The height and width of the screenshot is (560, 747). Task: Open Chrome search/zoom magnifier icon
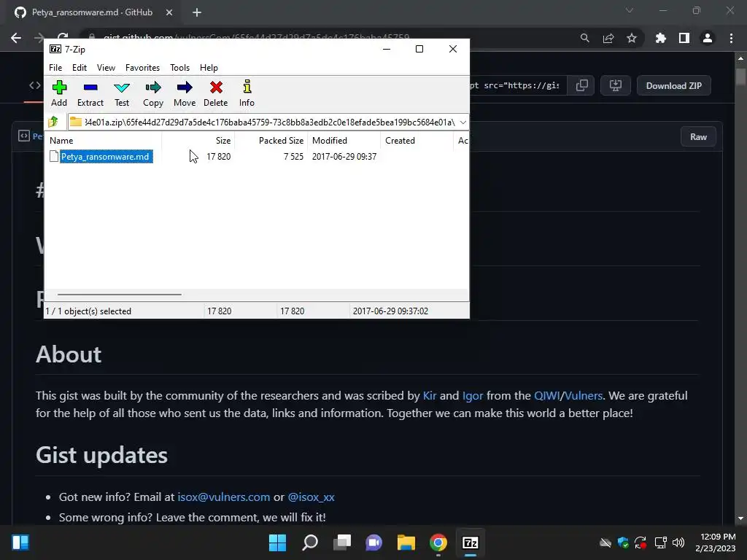584,38
